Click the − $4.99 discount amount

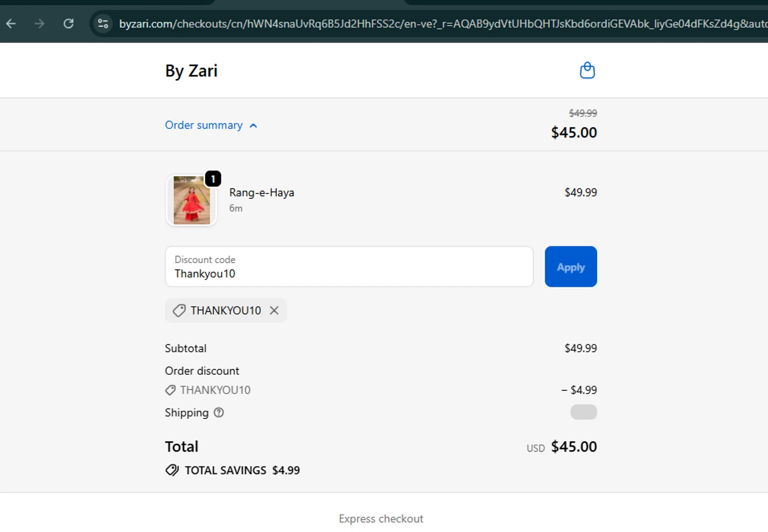[x=579, y=390]
